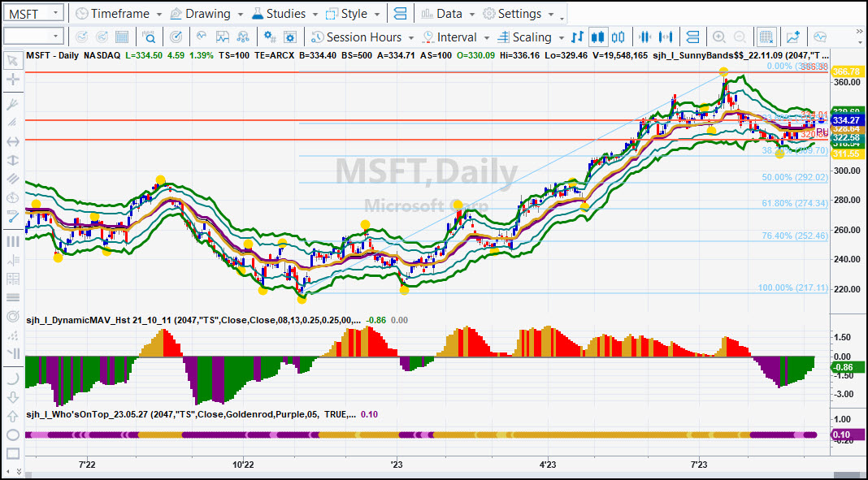Select the arc drawing tool

tap(13, 378)
